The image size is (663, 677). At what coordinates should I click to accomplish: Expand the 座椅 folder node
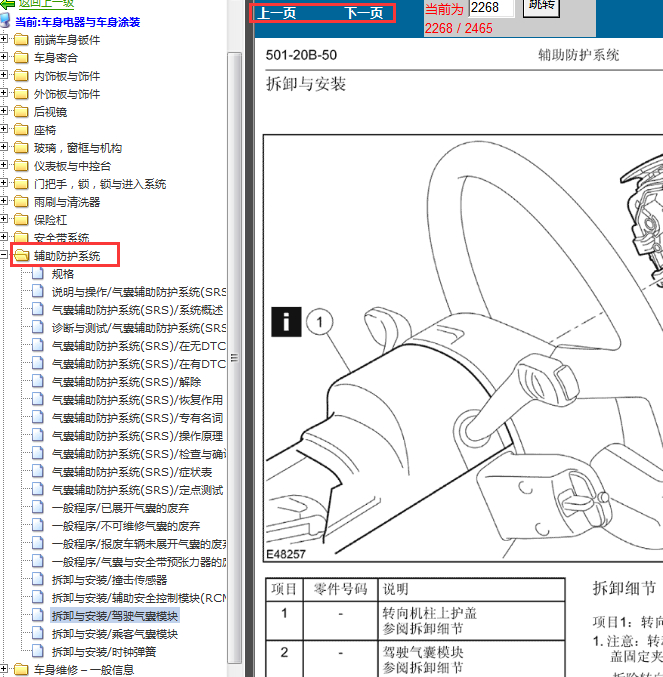pos(3,129)
